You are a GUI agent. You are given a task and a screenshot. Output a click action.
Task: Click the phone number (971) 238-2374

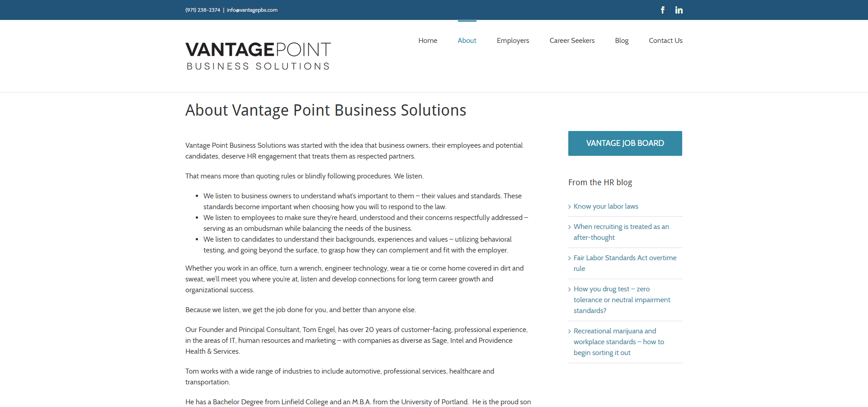pyautogui.click(x=203, y=10)
